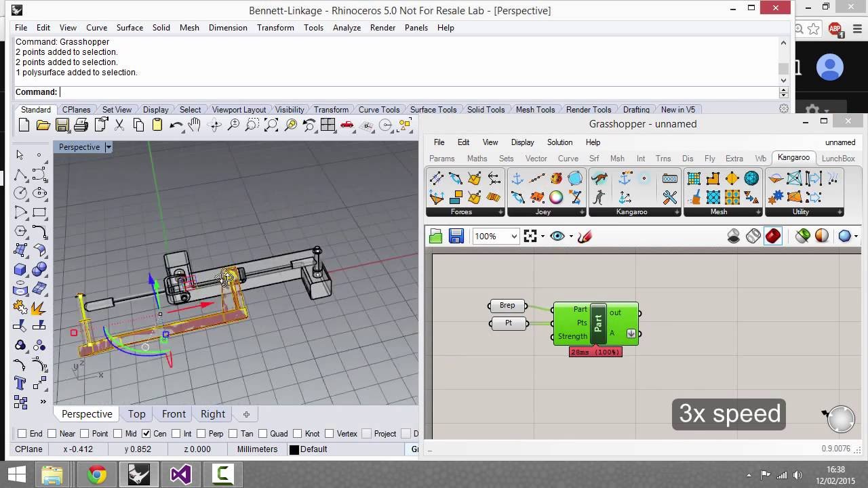Select the Circle tool in Rhino sidebar
The width and height of the screenshot is (868, 488).
tap(20, 194)
